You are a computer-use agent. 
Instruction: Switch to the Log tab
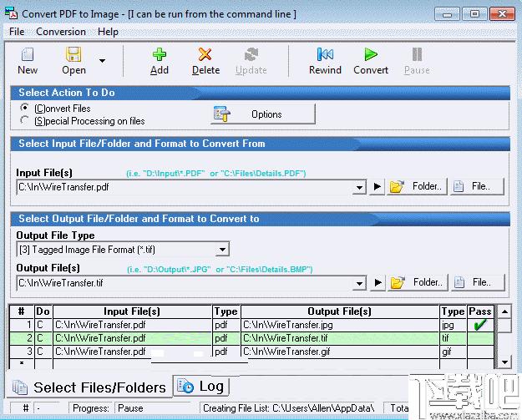201,386
